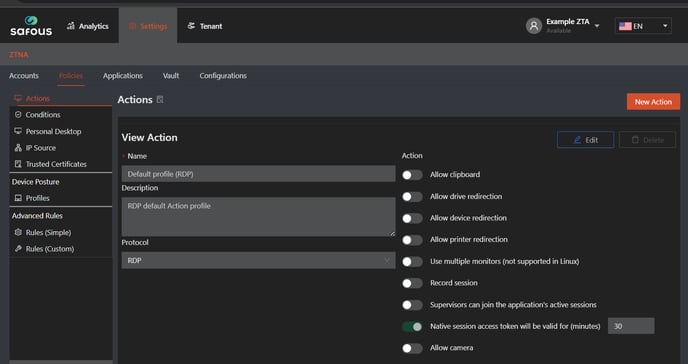Open the Protocol RDP dropdown
The image size is (688, 364).
tap(258, 261)
